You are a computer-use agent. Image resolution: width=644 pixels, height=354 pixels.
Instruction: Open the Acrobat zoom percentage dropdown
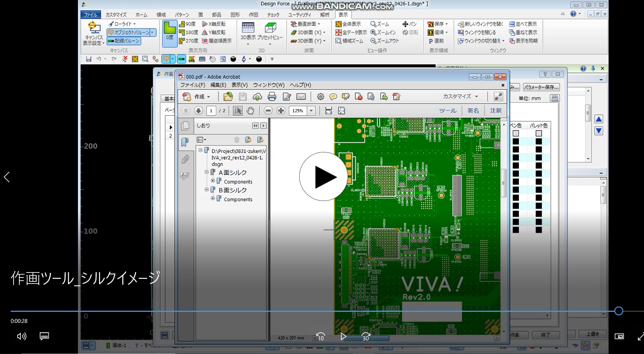311,111
